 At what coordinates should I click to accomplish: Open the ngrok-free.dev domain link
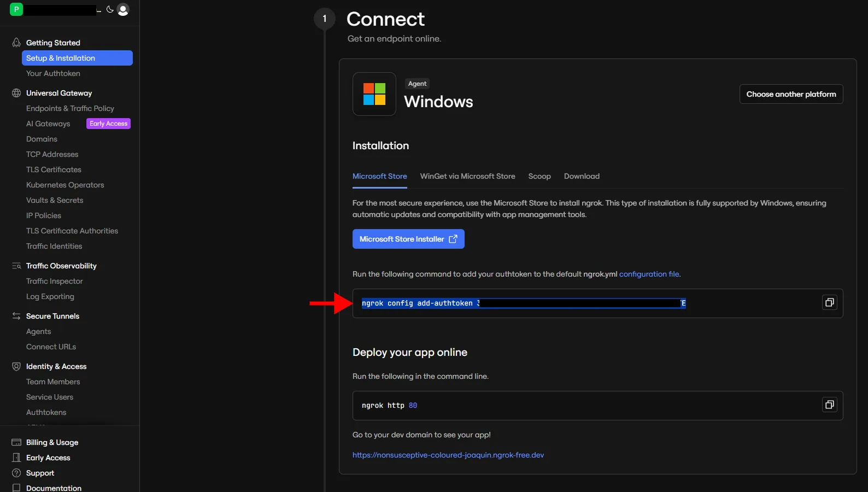[448, 455]
